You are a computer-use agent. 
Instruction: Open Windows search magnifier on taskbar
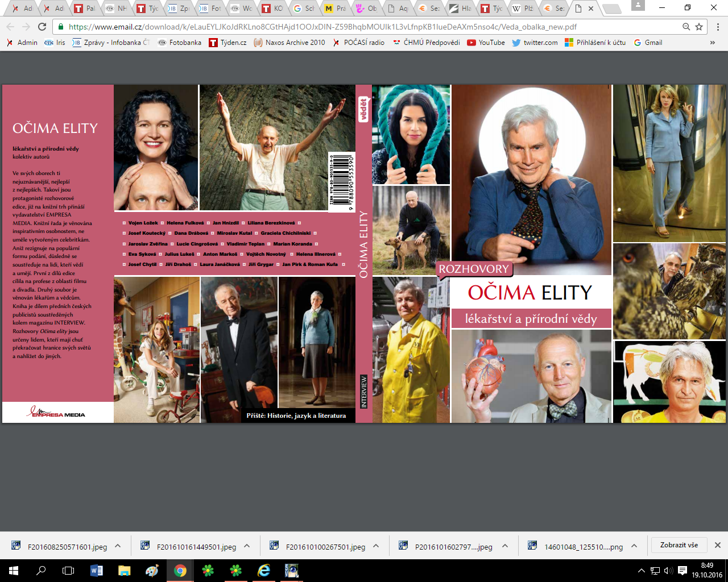coord(41,571)
